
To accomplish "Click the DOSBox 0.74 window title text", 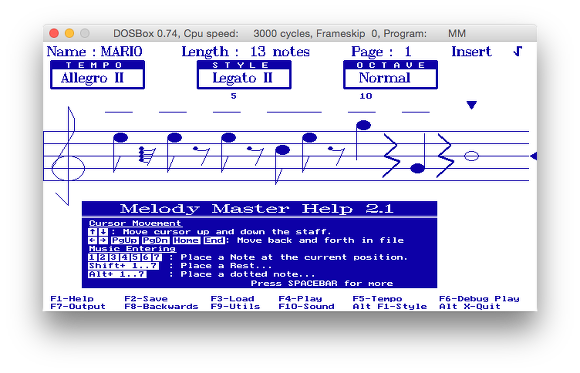I will click(x=289, y=34).
